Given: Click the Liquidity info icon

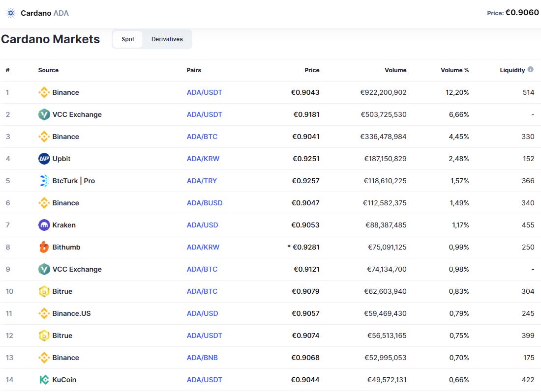Looking at the screenshot, I should pyautogui.click(x=531, y=69).
